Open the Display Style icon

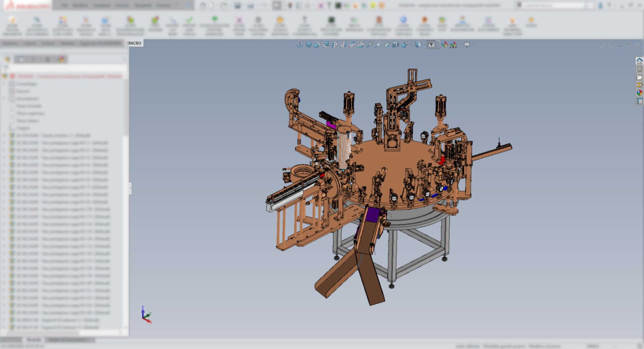point(418,45)
